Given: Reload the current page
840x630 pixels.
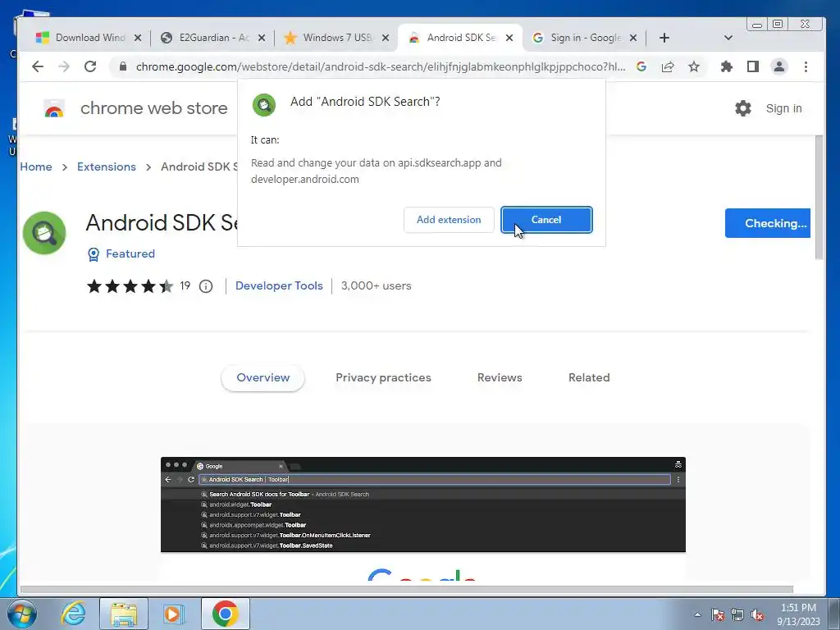Looking at the screenshot, I should click(90, 67).
